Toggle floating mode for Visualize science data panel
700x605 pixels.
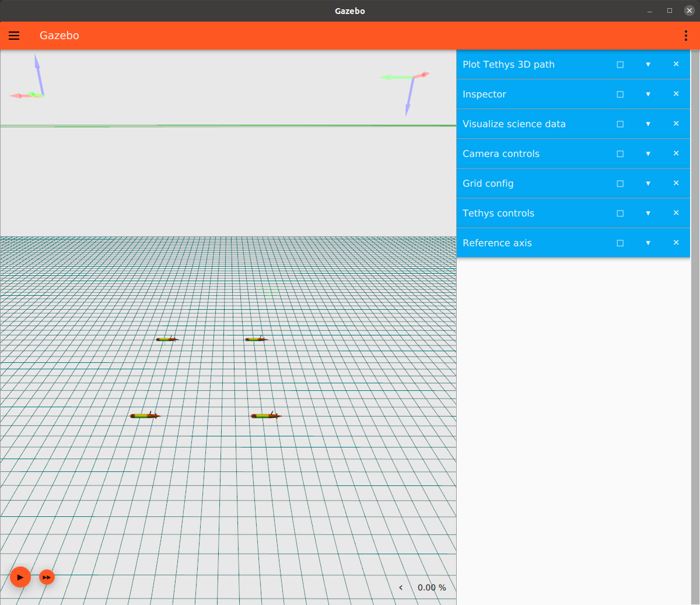[620, 124]
